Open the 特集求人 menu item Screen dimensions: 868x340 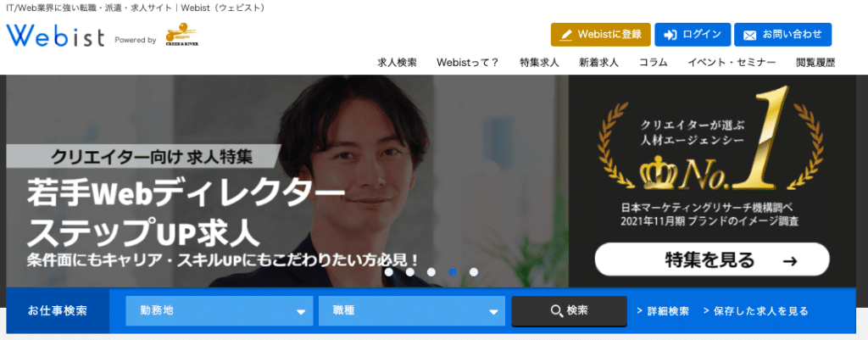[x=539, y=63]
